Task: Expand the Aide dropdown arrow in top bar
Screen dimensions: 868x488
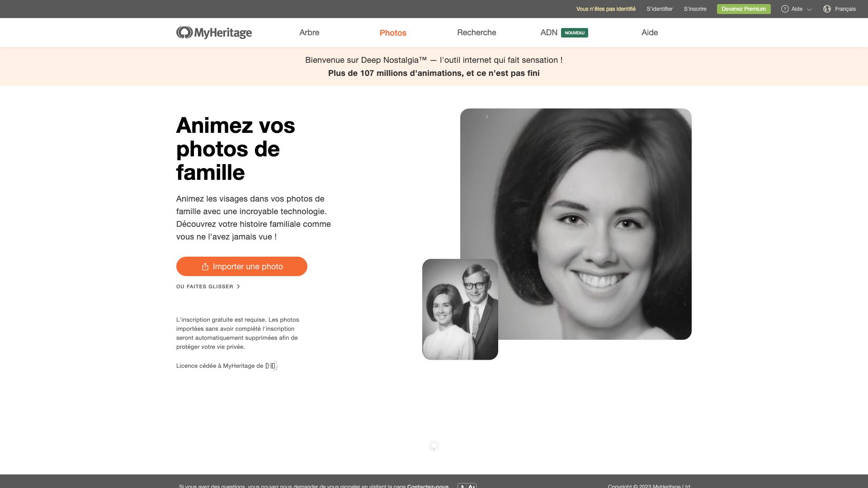Action: pos(809,9)
